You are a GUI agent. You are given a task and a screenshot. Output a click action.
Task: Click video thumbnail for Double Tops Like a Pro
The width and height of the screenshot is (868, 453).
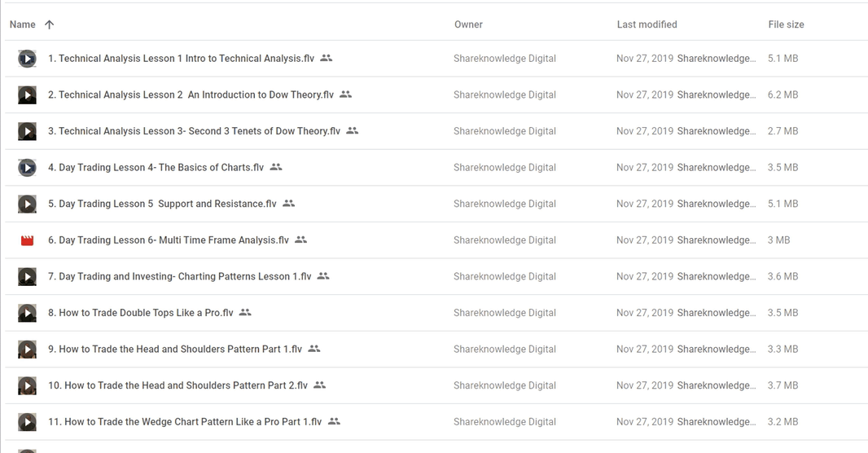click(x=27, y=313)
